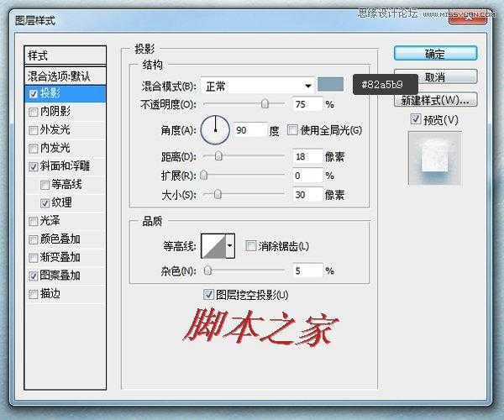Toggle the 投影 drop shadow checkbox
The width and height of the screenshot is (504, 420).
(34, 94)
